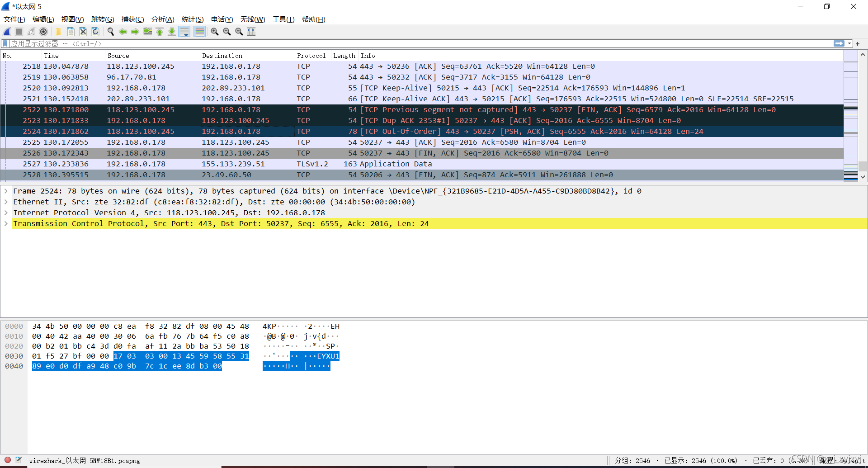Screen dimensions: 868x468
Task: Sort packets by the Length column
Action: coord(344,56)
